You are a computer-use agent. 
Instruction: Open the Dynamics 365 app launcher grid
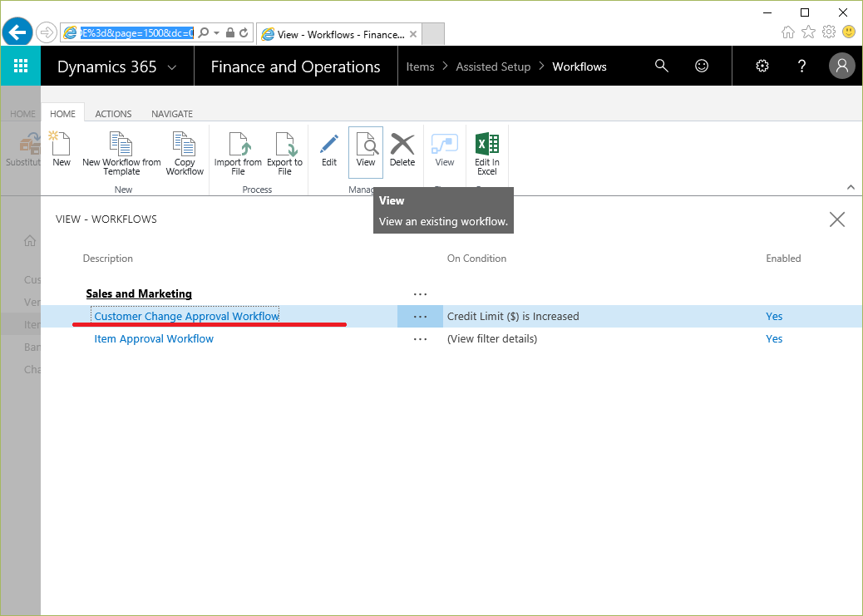[x=20, y=66]
